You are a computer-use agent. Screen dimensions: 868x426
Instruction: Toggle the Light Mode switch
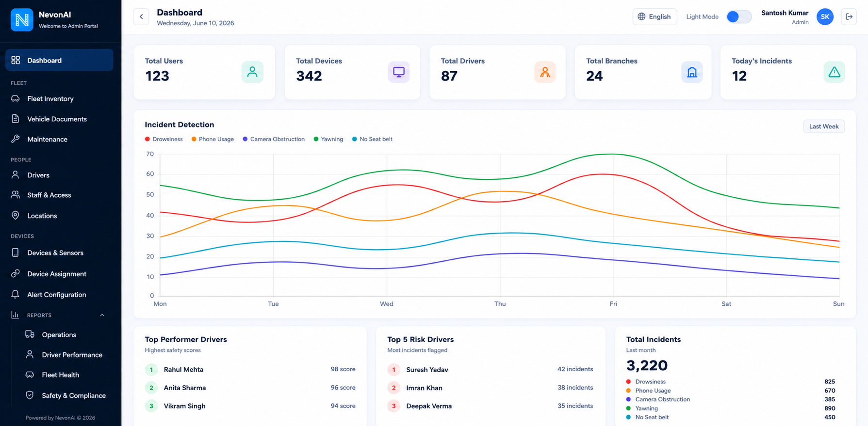[739, 16]
